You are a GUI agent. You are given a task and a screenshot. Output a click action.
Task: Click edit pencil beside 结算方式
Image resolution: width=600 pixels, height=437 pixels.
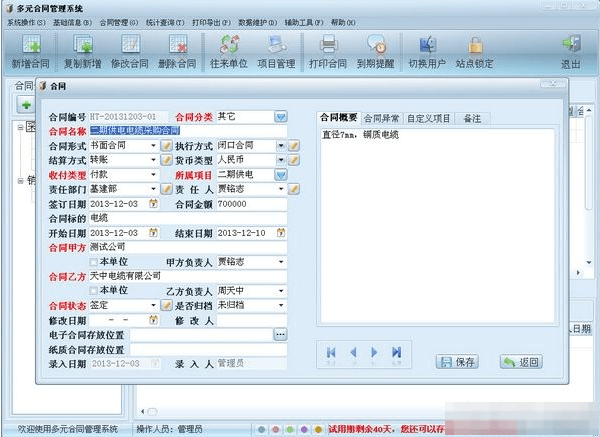[166, 160]
